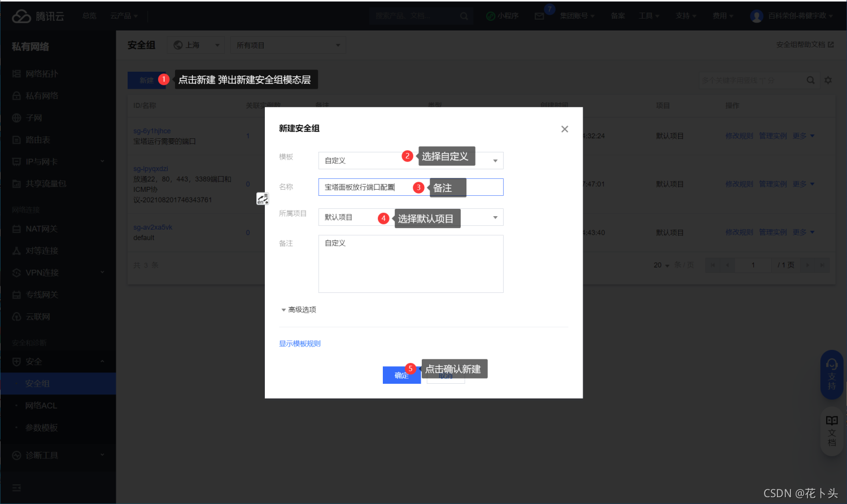This screenshot has width=847, height=504.
Task: Open the floating 文档 book button
Action: pos(832,432)
